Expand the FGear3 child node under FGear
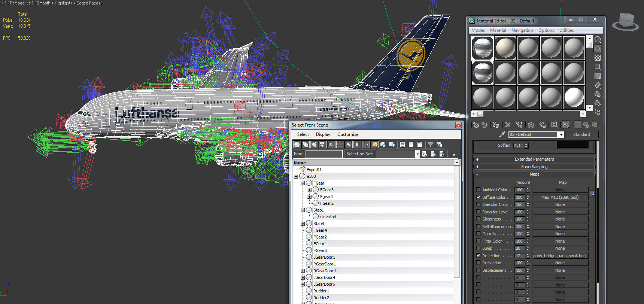644x304 pixels. click(310, 190)
